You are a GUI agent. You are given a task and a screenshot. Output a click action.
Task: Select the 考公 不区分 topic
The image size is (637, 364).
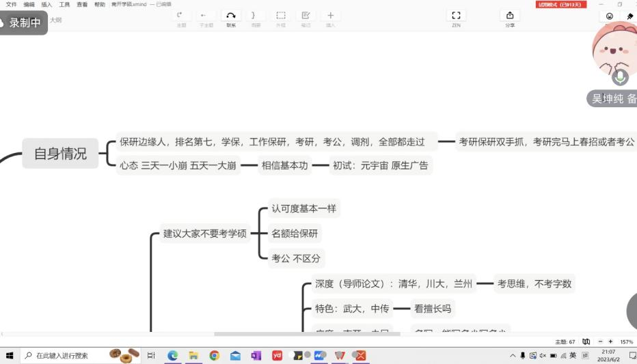coord(296,258)
